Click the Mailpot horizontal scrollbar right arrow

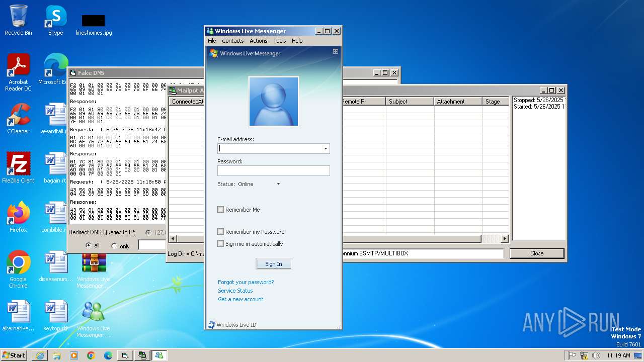click(x=505, y=238)
